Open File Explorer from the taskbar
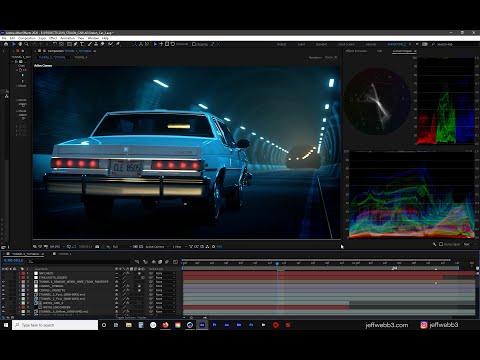 click(x=129, y=325)
